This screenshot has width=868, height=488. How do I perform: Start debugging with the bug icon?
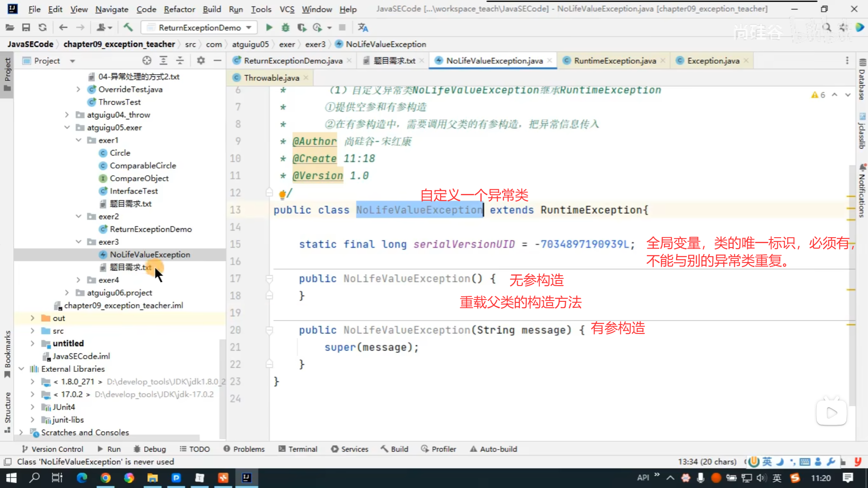[x=285, y=28]
